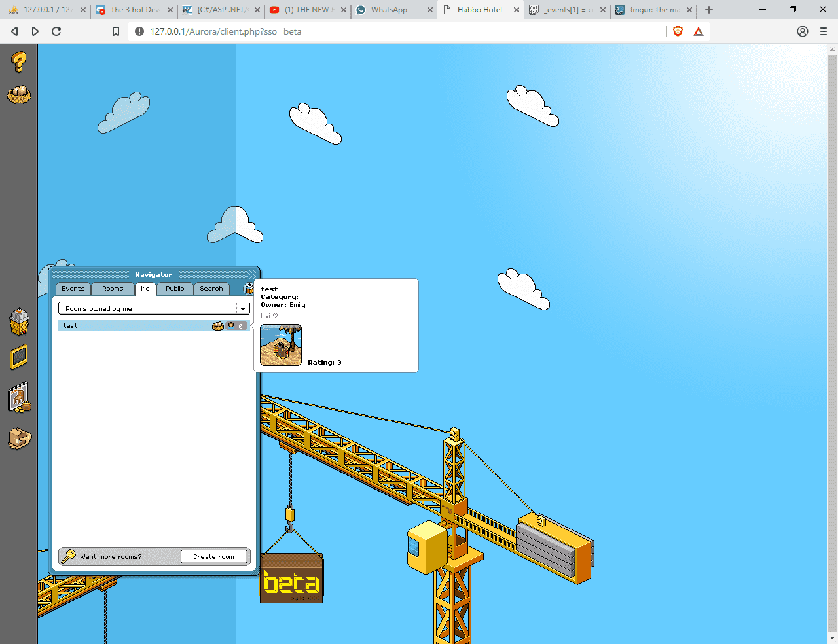Switch to the Rooms tab
Screen dimensions: 838x644
pos(113,289)
